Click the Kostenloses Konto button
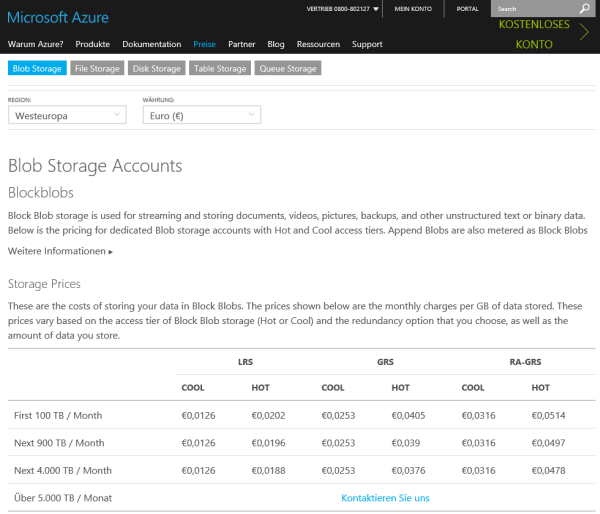This screenshot has width=600, height=514. click(x=533, y=33)
